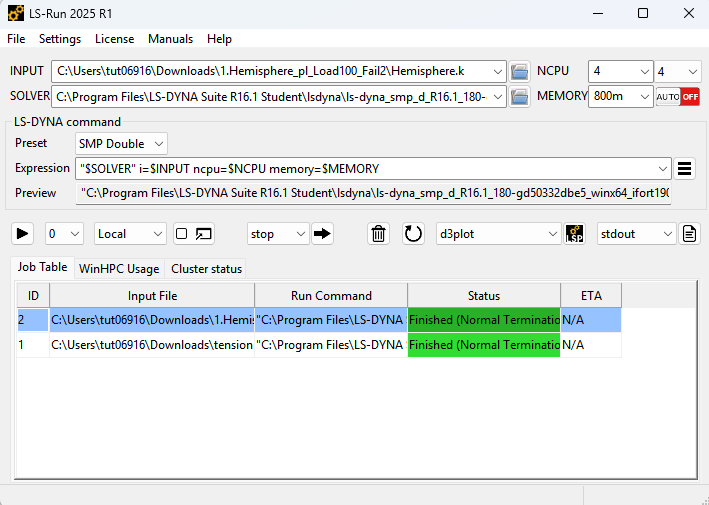709x505 pixels.
Task: Open the first NCPU dropdown
Action: point(620,71)
